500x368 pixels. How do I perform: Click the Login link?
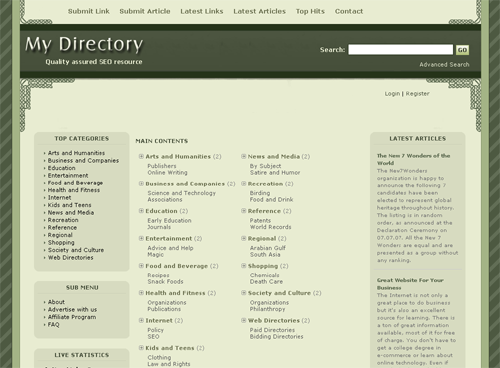[392, 94]
